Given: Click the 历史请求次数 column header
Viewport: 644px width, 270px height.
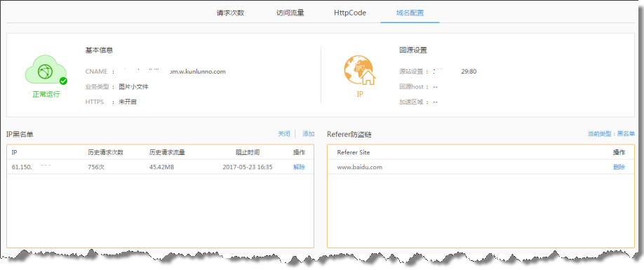Looking at the screenshot, I should coord(105,152).
